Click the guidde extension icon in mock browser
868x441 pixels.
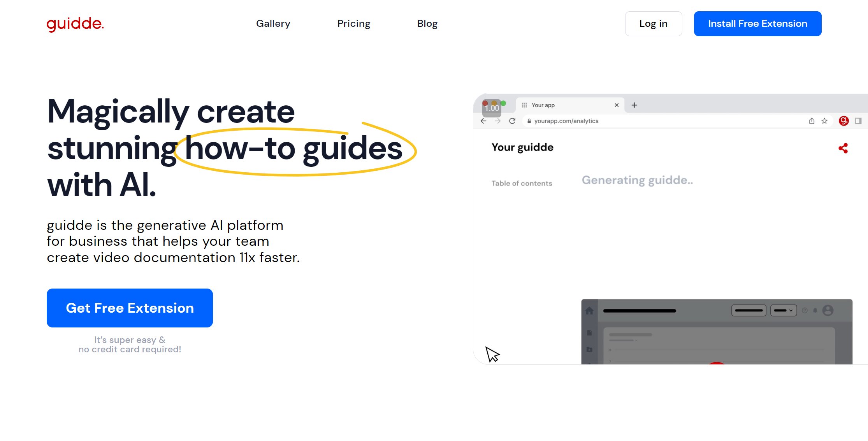843,121
